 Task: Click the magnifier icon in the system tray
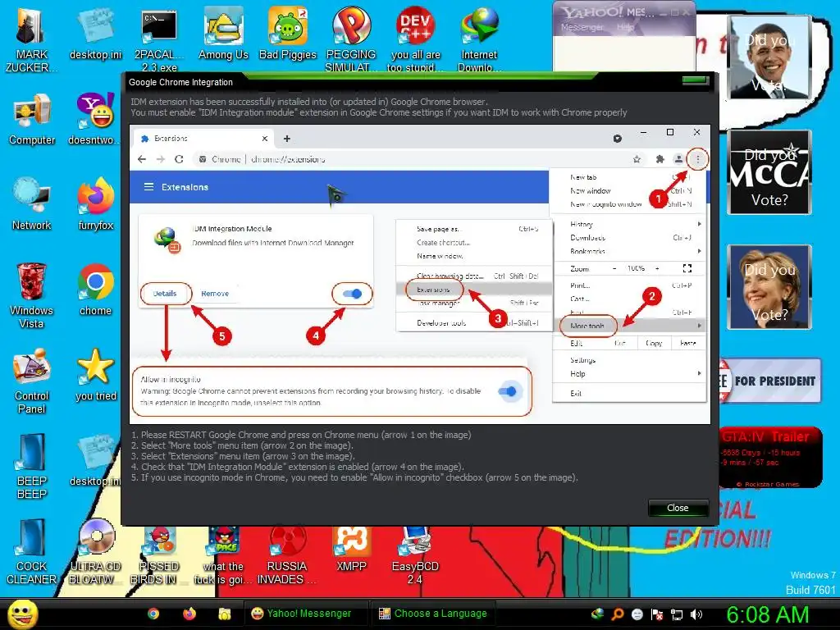pos(618,614)
